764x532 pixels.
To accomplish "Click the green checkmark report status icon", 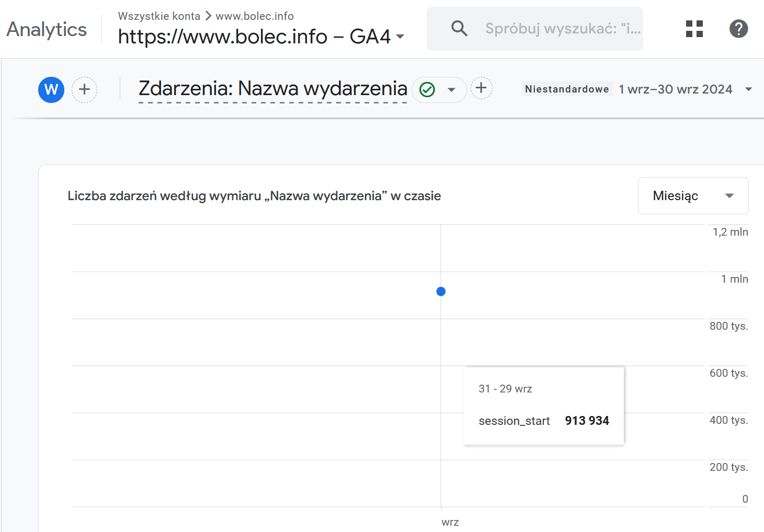I will (427, 90).
